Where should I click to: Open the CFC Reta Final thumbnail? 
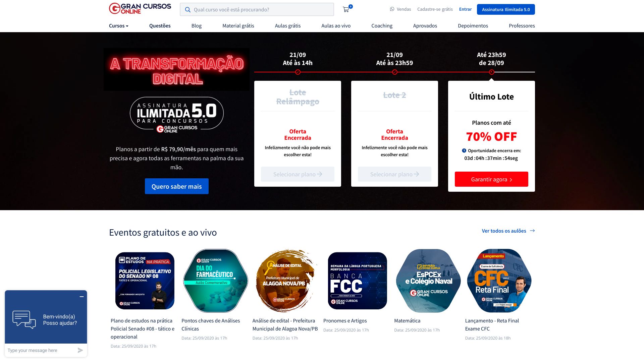499,281
